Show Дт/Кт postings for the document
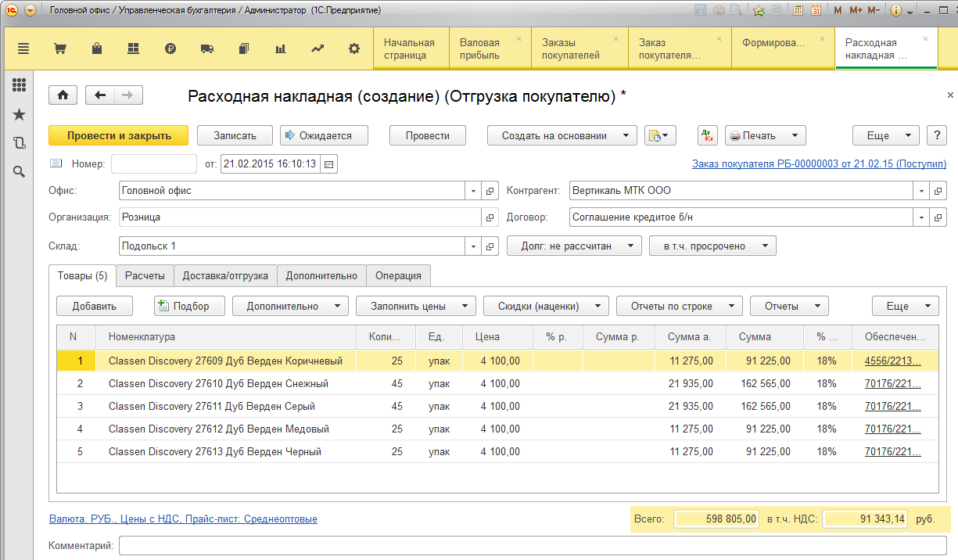 point(707,135)
